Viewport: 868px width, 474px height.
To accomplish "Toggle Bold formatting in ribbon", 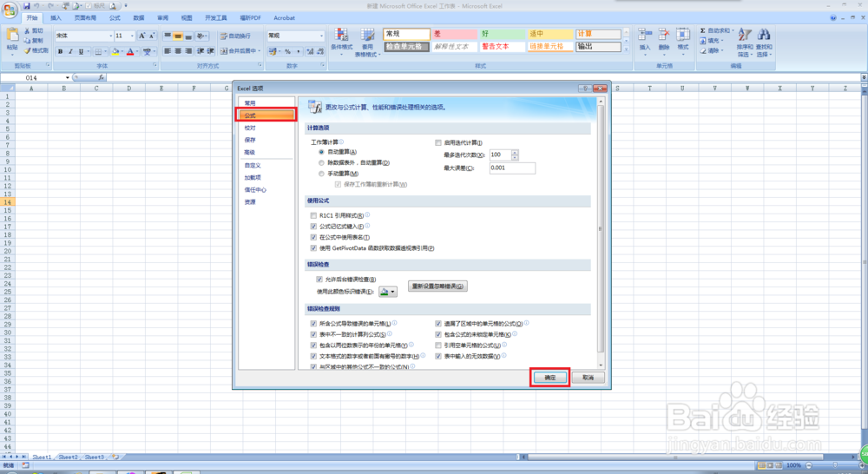I will click(61, 51).
